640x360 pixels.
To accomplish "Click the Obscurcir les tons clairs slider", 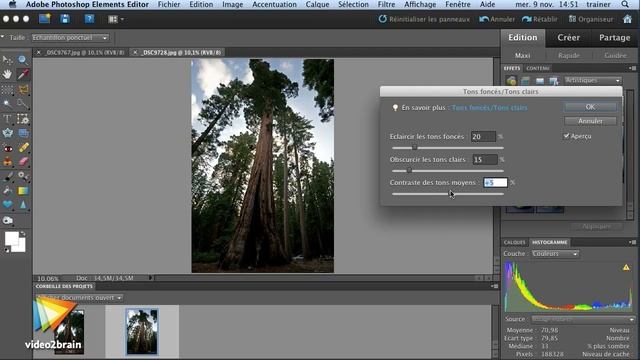I will coord(447,171).
